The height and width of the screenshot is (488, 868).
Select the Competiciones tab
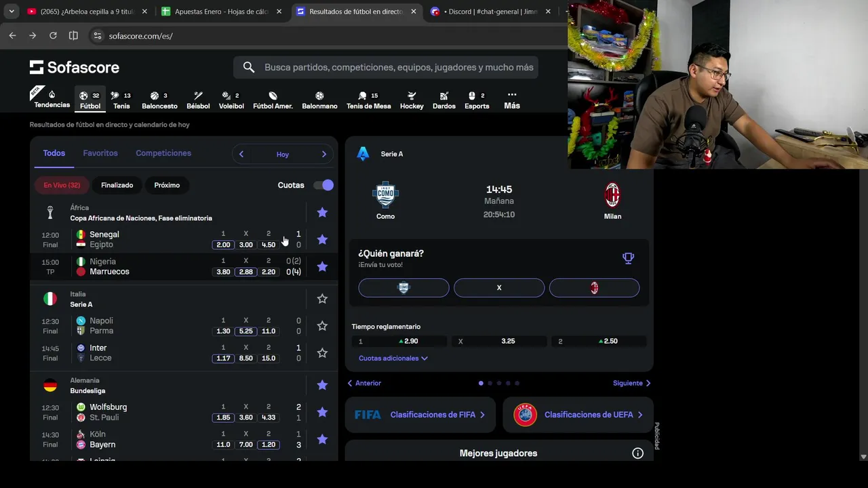pos(163,153)
